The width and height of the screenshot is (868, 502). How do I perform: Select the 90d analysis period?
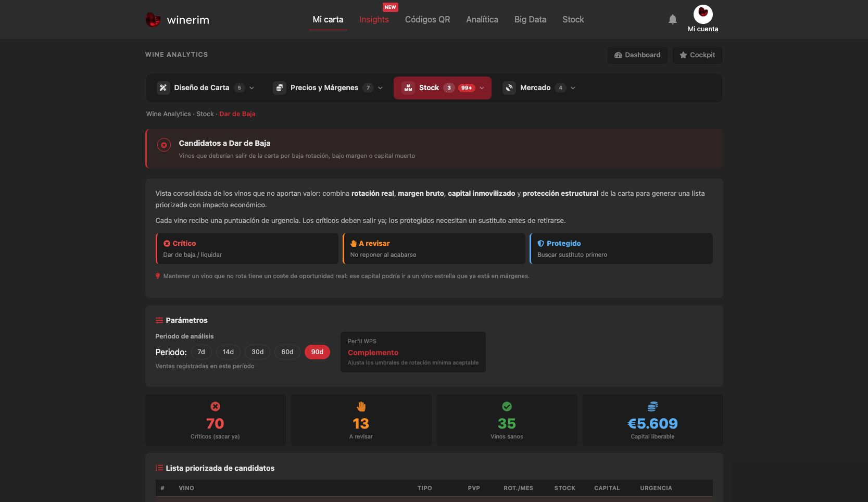pos(317,352)
